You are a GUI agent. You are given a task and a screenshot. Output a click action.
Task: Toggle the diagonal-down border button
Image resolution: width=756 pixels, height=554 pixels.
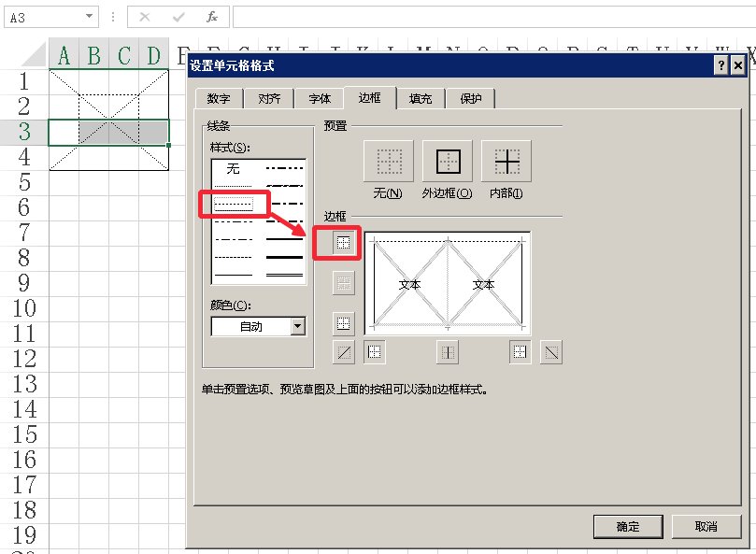551,352
